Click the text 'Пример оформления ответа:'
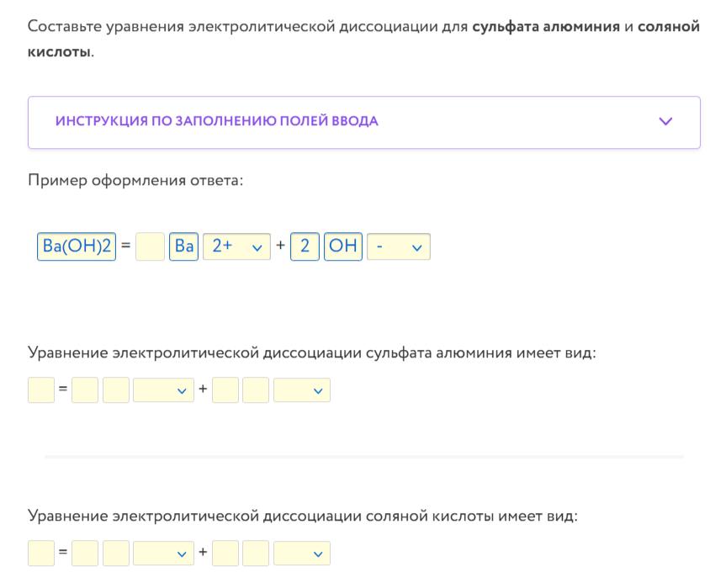This screenshot has width=710, height=588. (x=135, y=181)
